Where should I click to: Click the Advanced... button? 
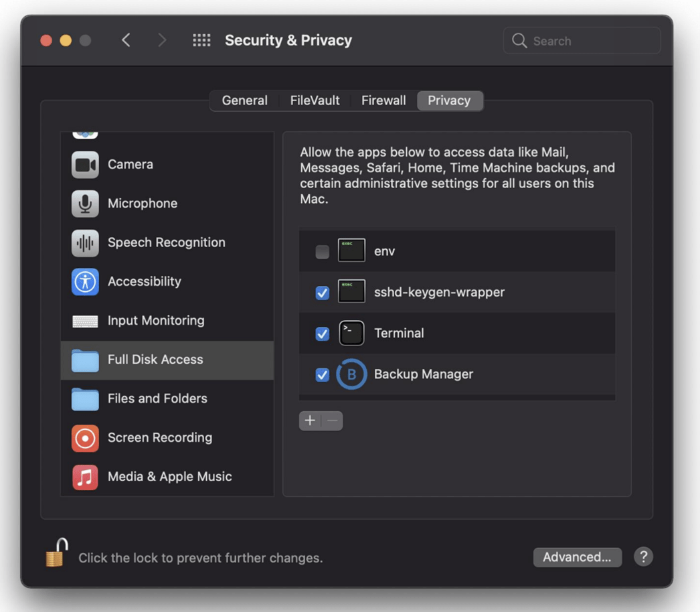click(578, 557)
